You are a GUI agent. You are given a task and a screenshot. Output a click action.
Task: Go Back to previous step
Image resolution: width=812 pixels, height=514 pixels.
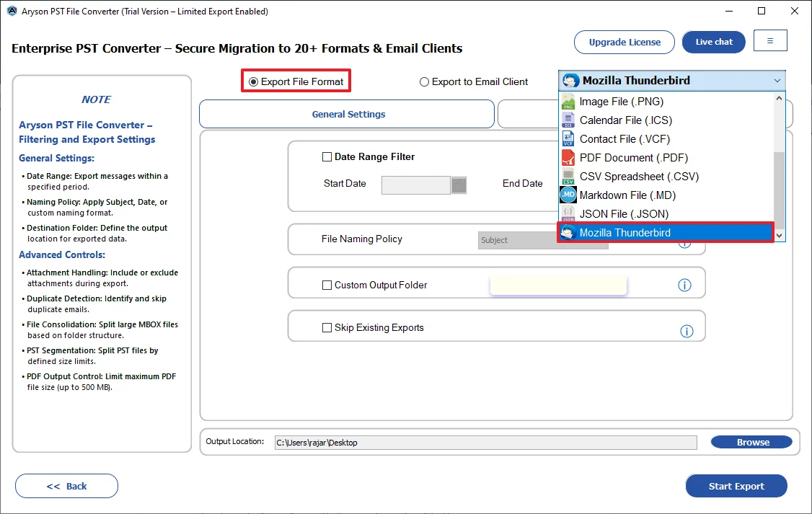pos(67,486)
